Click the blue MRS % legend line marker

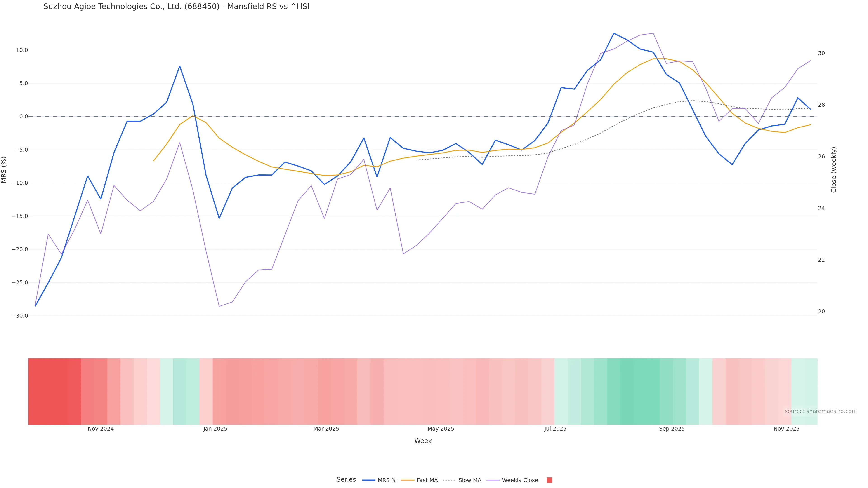point(368,480)
